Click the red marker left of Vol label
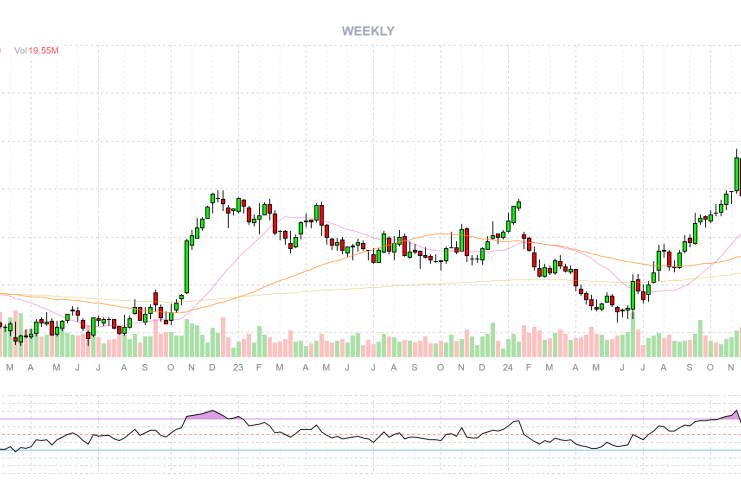 pyautogui.click(x=1, y=50)
